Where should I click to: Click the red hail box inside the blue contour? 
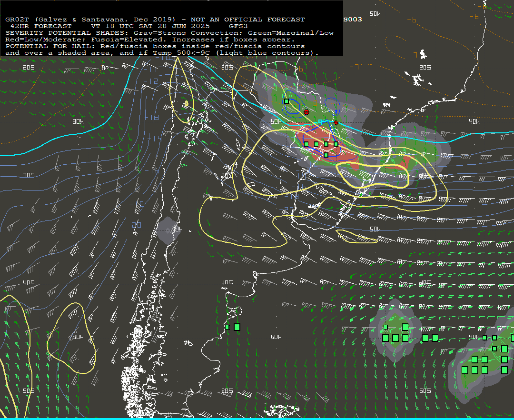[306, 112]
